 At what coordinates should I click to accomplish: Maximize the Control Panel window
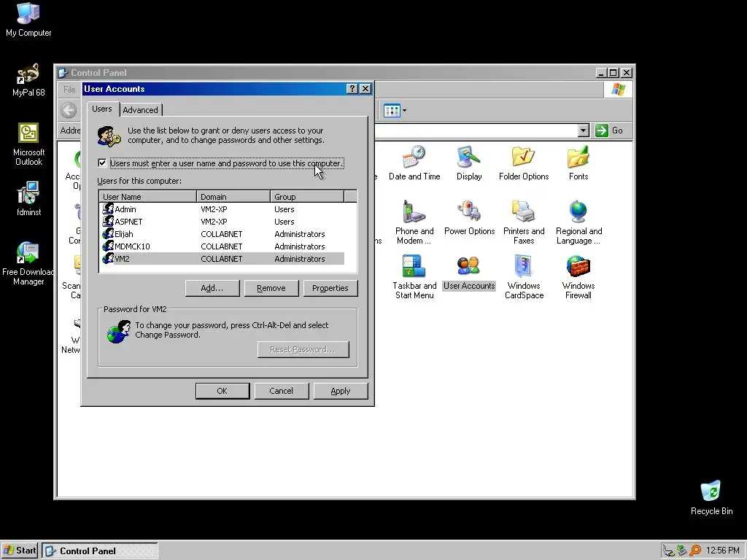pos(613,72)
